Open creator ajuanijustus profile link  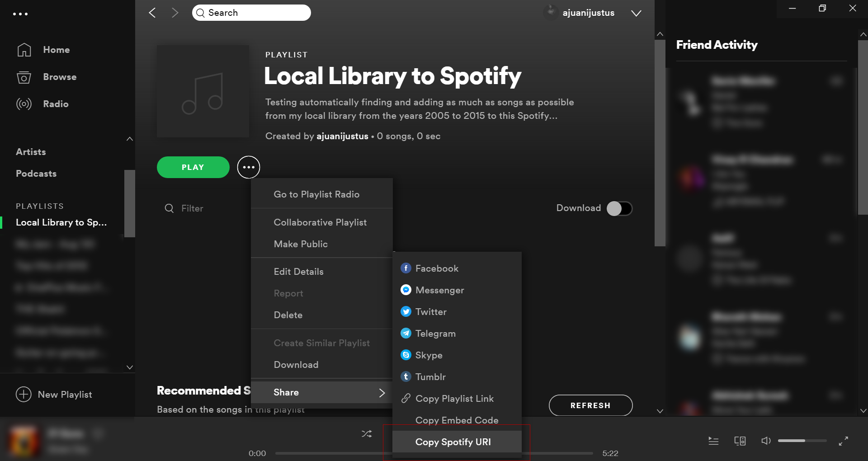pos(342,136)
